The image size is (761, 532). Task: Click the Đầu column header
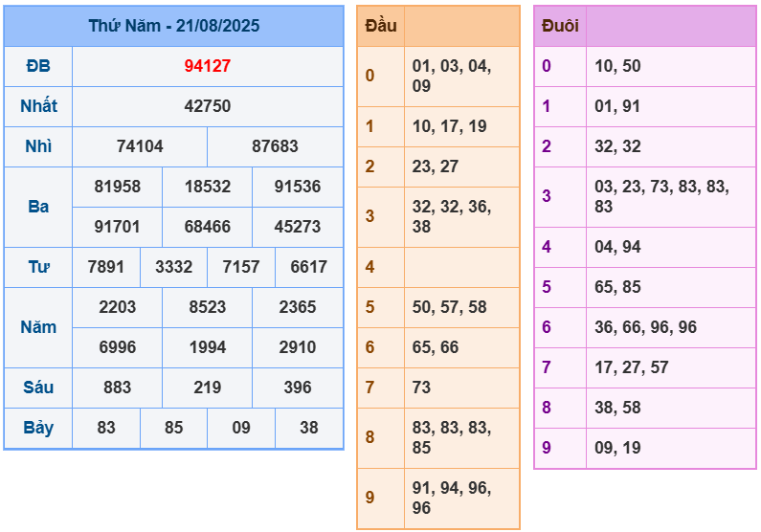tap(380, 26)
